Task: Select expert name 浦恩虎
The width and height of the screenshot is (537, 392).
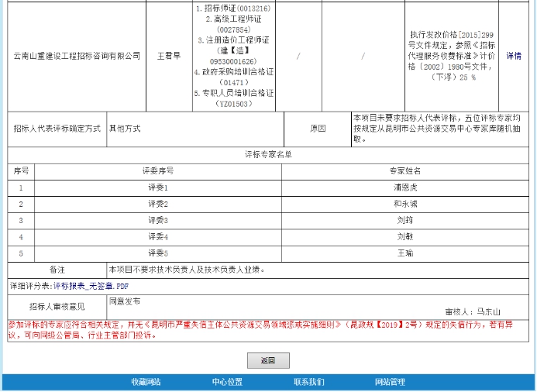Action: coord(404,187)
